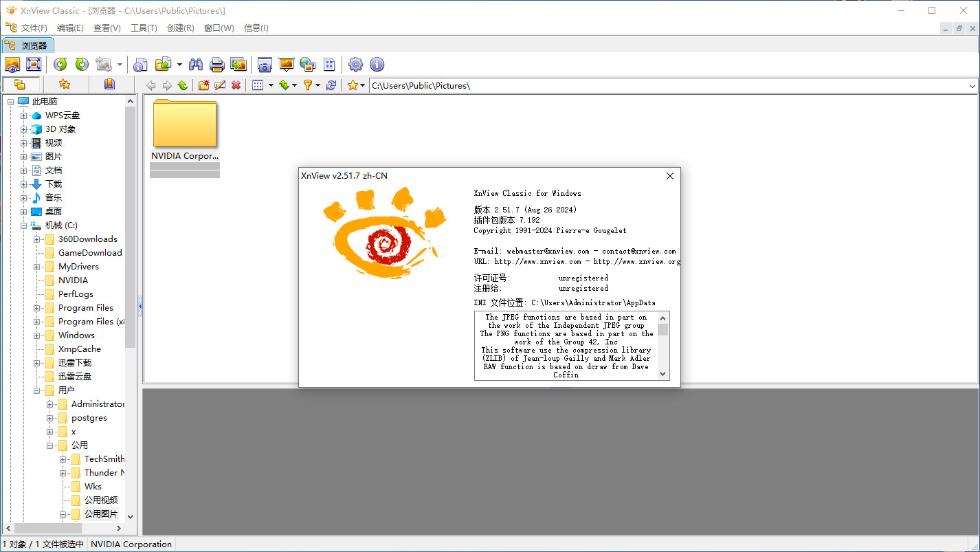Open dropdown next to batch convert icon
980x552 pixels.
click(179, 65)
